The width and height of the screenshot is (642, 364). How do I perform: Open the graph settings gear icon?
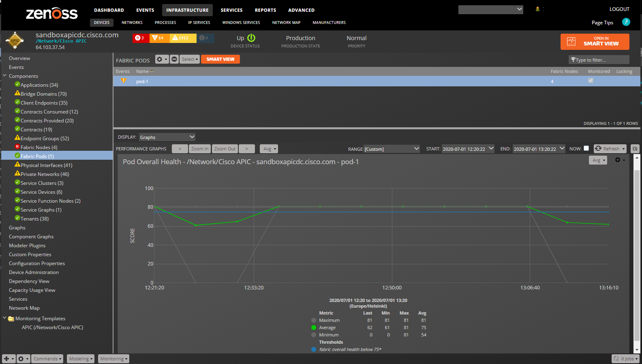(x=620, y=160)
